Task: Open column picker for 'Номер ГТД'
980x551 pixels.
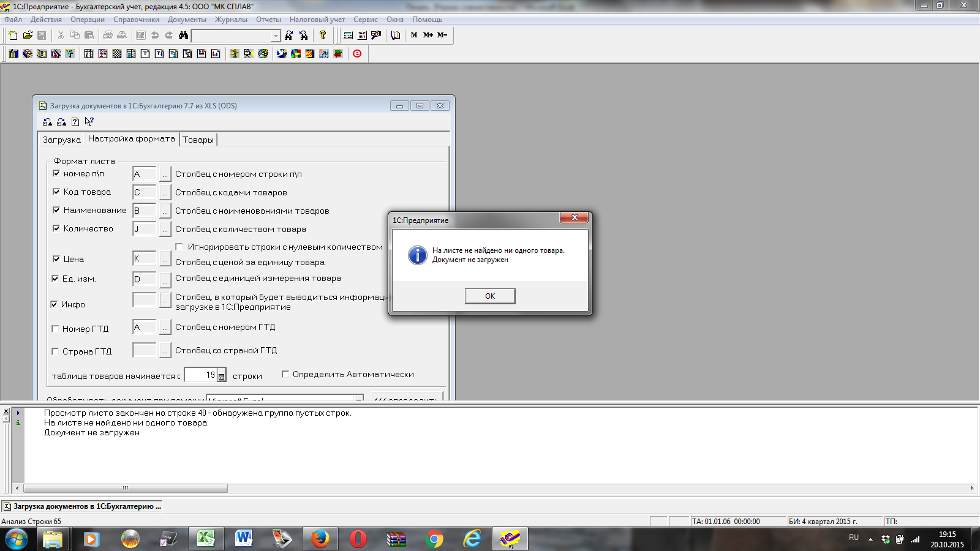Action: point(165,328)
